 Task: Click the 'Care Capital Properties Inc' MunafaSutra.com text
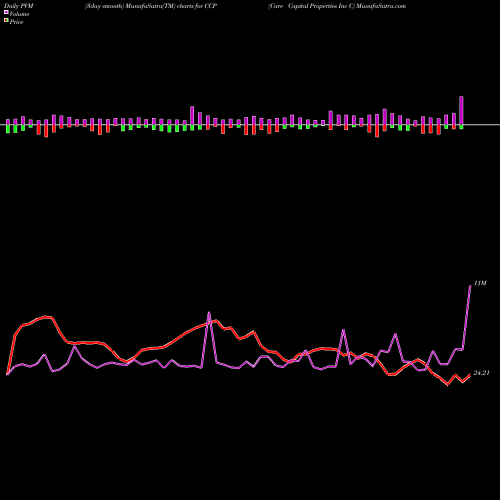coord(337,6)
